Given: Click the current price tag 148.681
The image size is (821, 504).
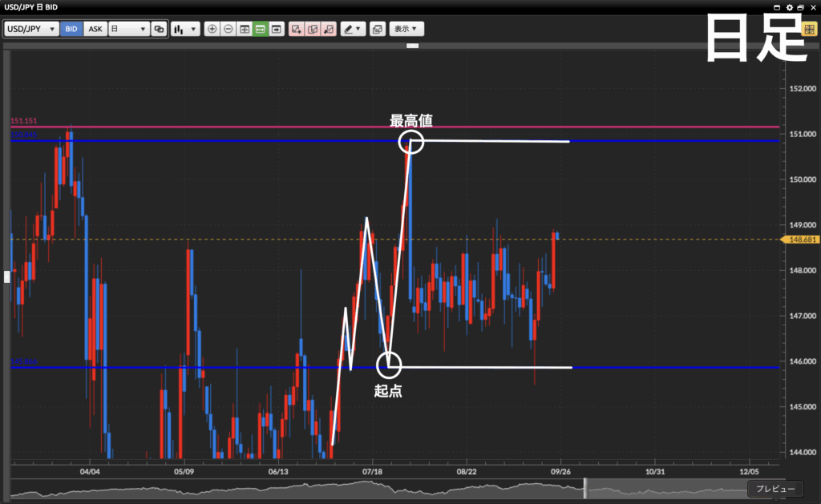Looking at the screenshot, I should [x=799, y=240].
